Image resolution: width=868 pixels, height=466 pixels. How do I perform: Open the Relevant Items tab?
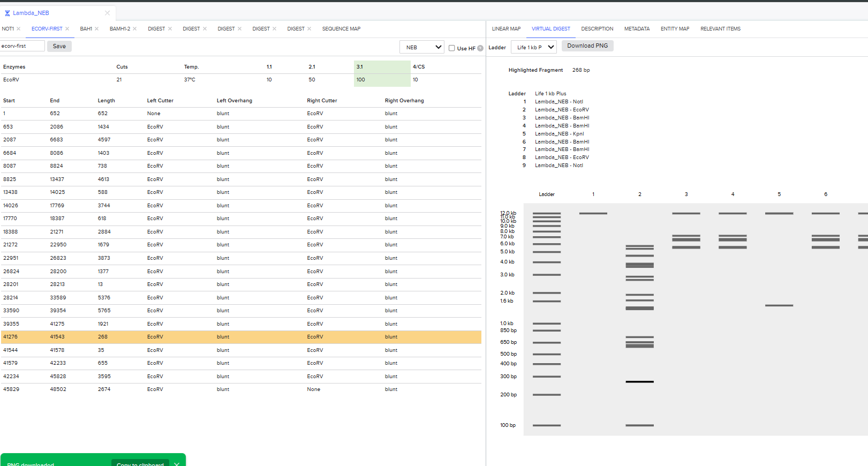coord(720,29)
